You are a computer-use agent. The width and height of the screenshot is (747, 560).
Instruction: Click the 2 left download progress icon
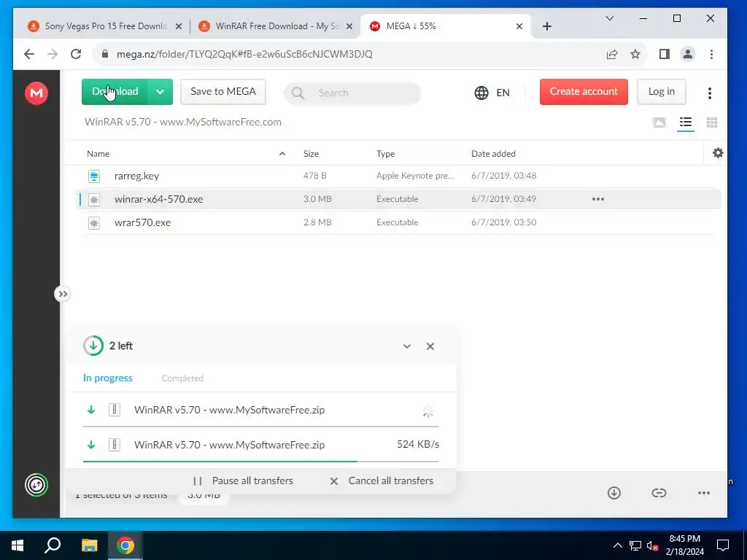(93, 346)
